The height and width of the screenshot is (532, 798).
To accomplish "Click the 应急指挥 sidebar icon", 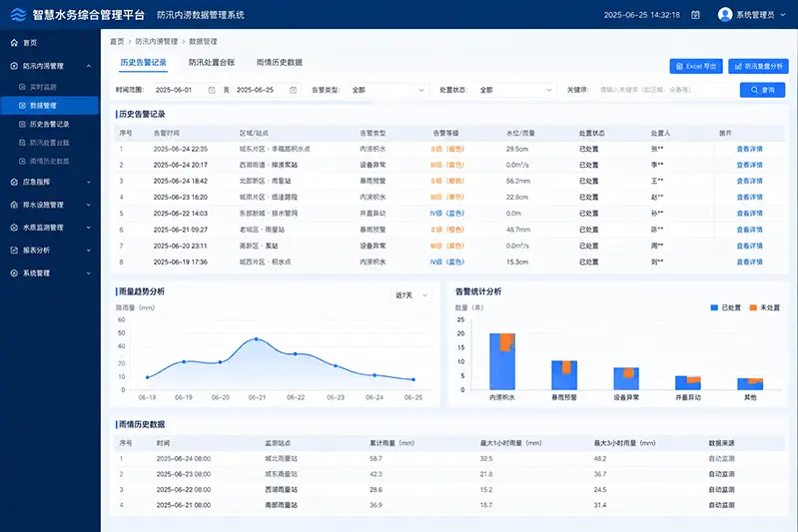I will click(14, 182).
